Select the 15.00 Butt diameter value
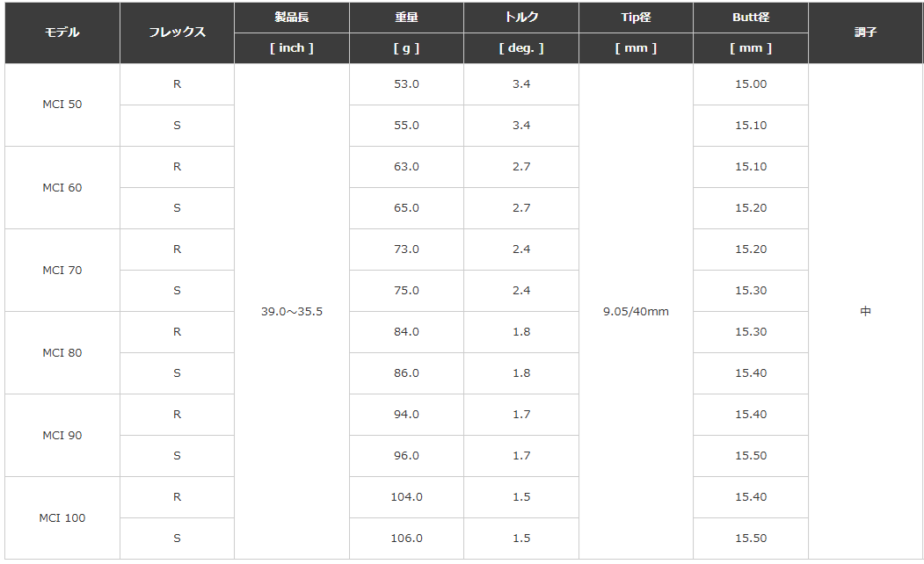Viewport: 924px width, 564px height. tap(751, 84)
